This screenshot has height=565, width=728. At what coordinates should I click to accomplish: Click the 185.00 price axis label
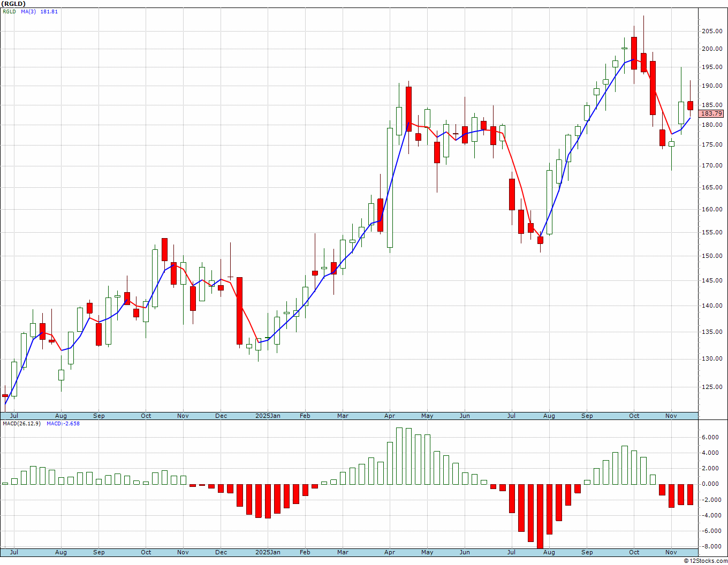(x=712, y=105)
